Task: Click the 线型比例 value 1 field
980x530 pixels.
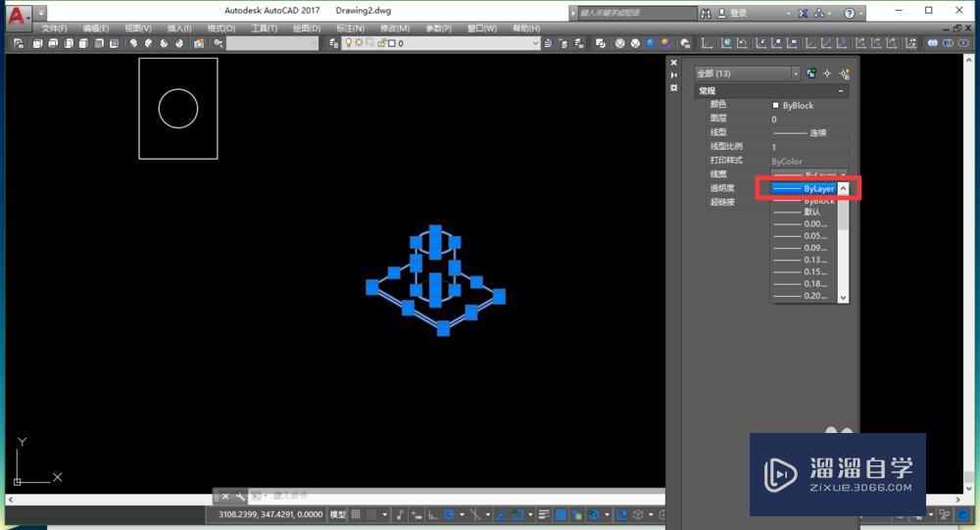Action: tap(809, 147)
